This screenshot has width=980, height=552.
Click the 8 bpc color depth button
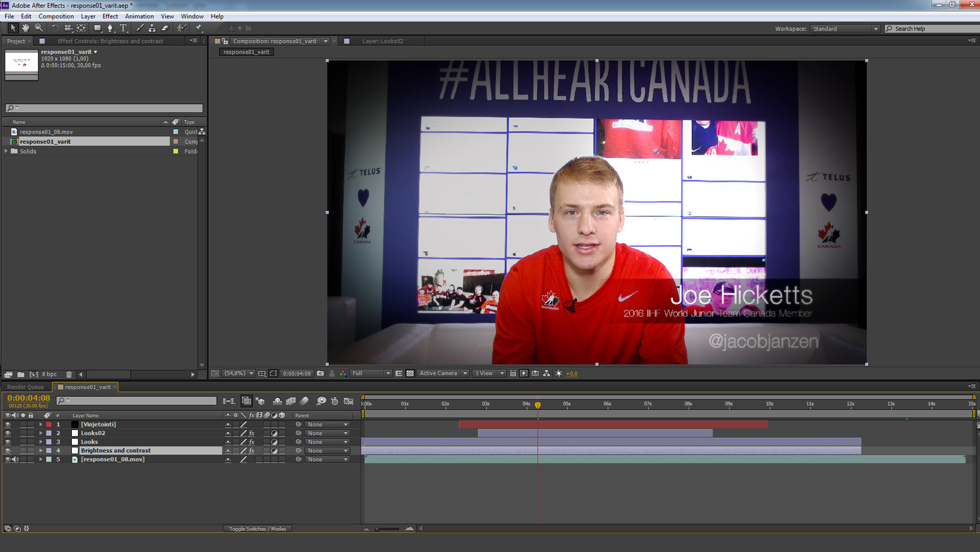[49, 374]
